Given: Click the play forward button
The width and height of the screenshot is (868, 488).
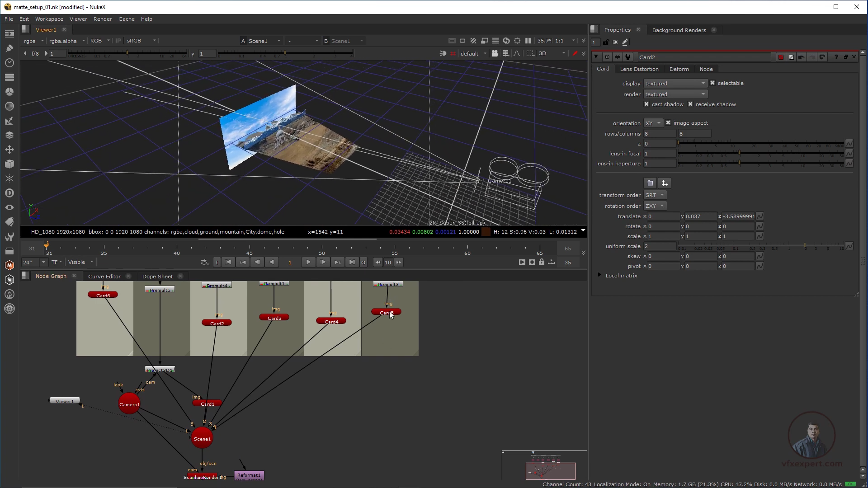Looking at the screenshot, I should (x=308, y=262).
